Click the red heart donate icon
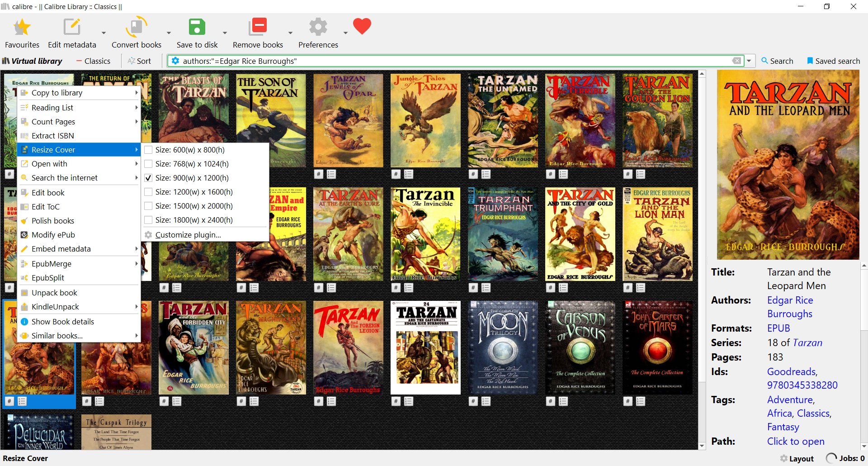The image size is (868, 466). click(362, 26)
